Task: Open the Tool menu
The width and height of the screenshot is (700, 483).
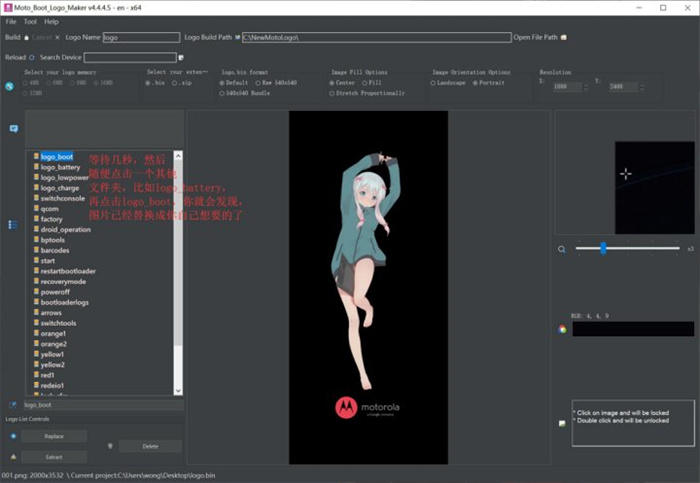Action: click(x=30, y=21)
